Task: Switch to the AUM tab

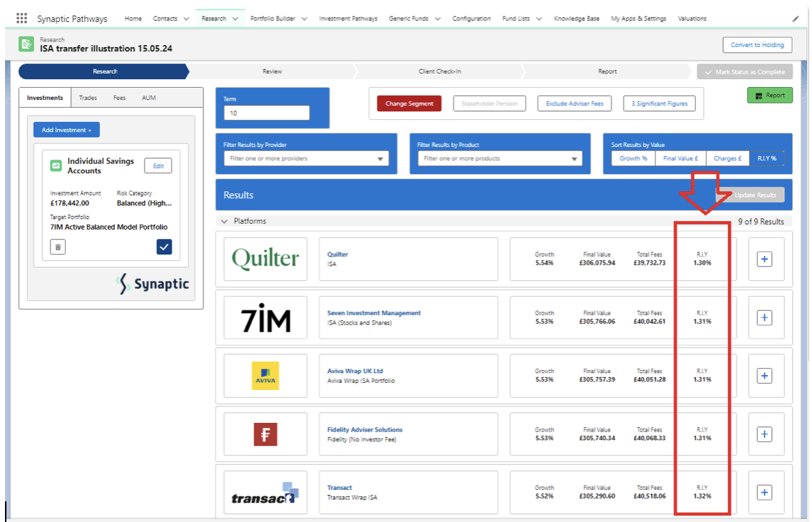Action: pos(148,98)
